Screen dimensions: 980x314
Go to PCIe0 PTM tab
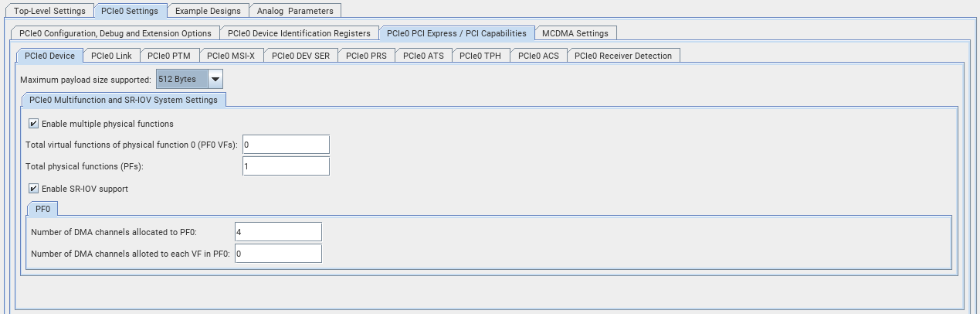(x=169, y=56)
